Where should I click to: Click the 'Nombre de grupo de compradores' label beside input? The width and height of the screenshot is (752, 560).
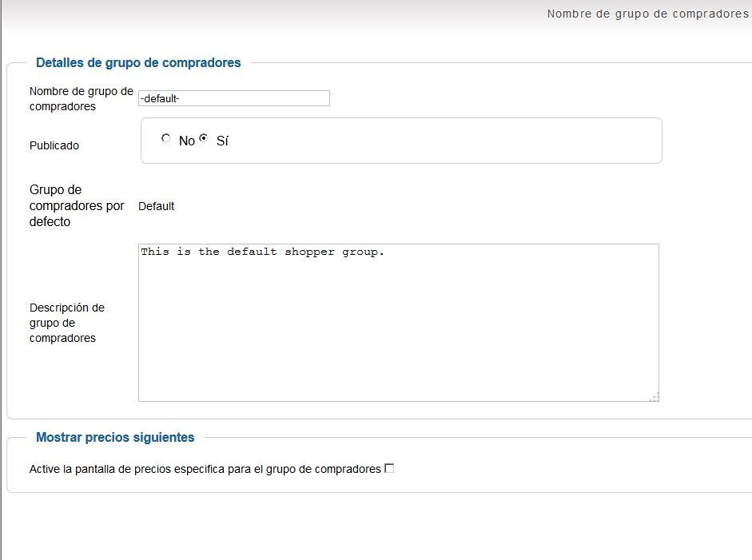click(81, 99)
